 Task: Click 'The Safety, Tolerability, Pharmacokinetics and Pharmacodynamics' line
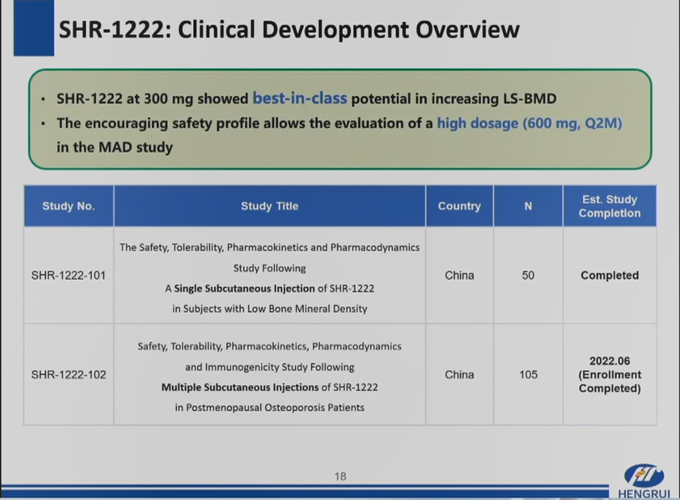tap(269, 247)
